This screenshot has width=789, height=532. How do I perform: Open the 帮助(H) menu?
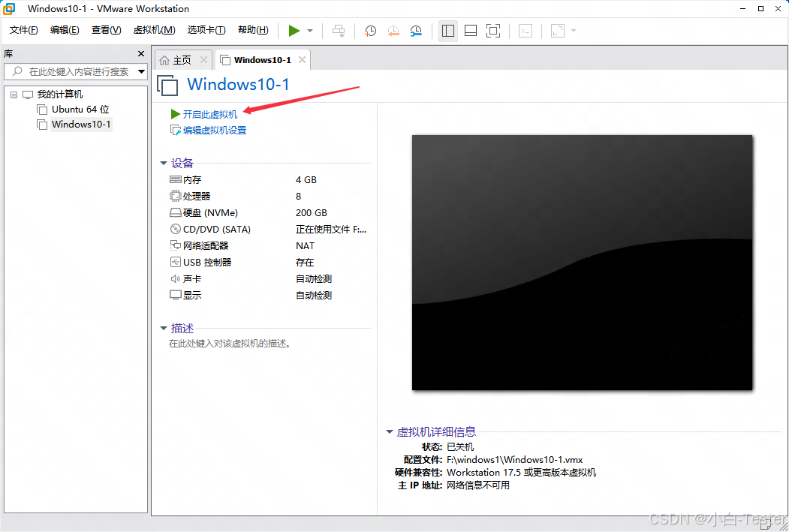point(253,30)
